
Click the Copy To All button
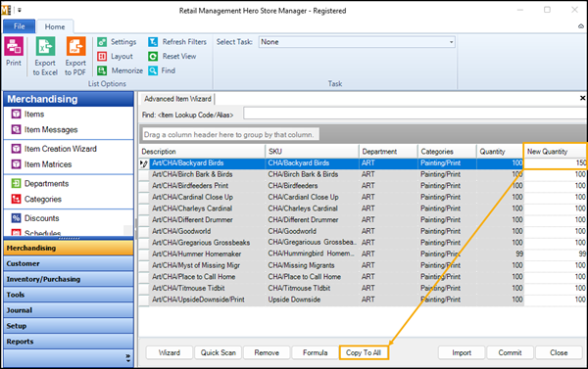click(364, 352)
